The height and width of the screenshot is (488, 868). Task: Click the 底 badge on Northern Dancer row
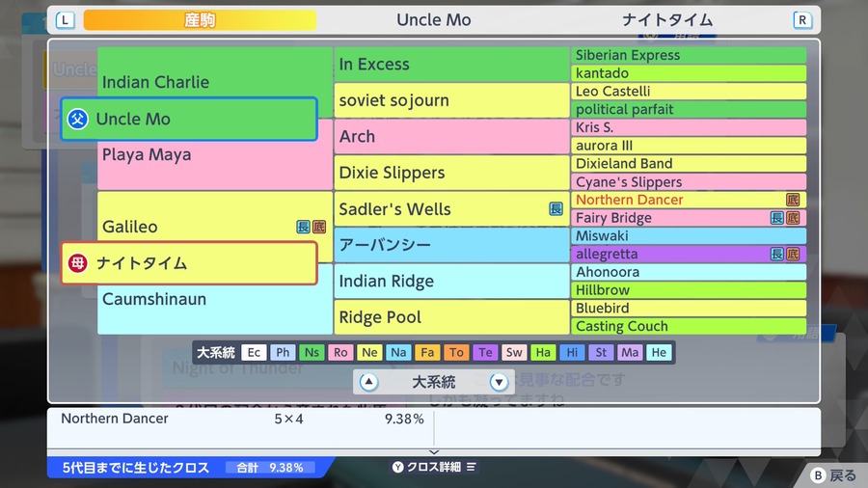[793, 200]
